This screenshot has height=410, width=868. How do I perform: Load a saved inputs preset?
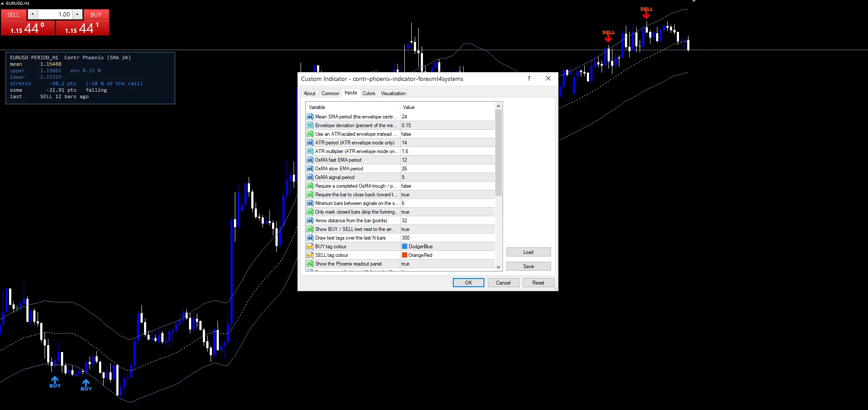(x=528, y=252)
